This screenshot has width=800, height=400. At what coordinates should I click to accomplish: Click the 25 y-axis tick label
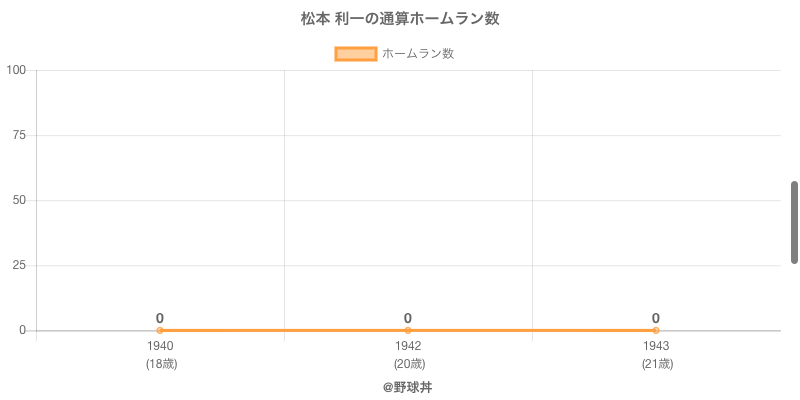pos(19,265)
